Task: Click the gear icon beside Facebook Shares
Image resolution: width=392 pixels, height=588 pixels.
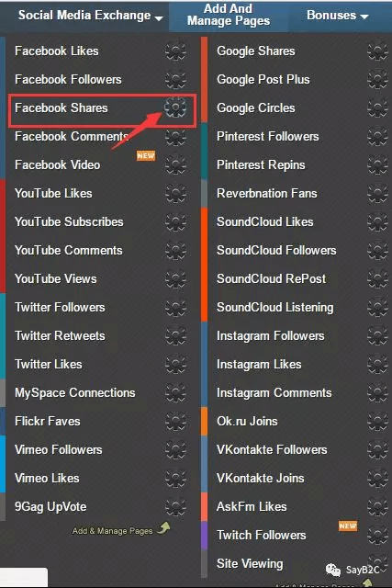Action: click(175, 107)
